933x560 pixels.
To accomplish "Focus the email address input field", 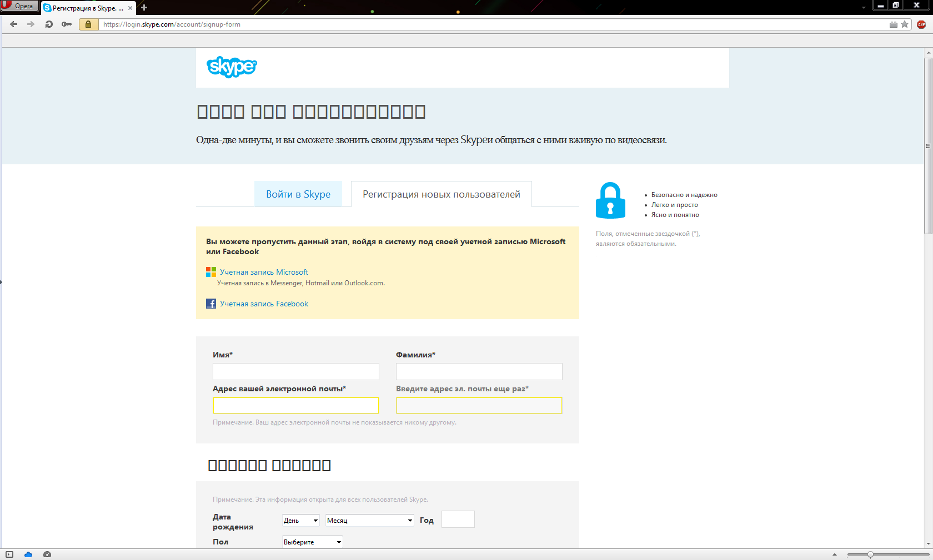I will point(296,405).
